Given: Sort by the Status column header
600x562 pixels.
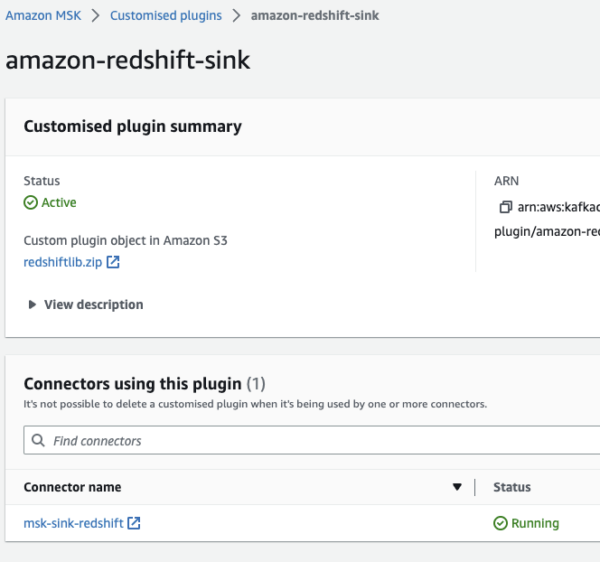Looking at the screenshot, I should (x=512, y=487).
